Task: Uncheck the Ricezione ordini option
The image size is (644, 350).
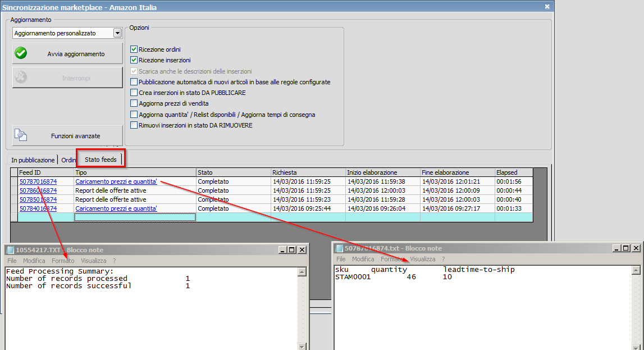Action: pos(134,49)
